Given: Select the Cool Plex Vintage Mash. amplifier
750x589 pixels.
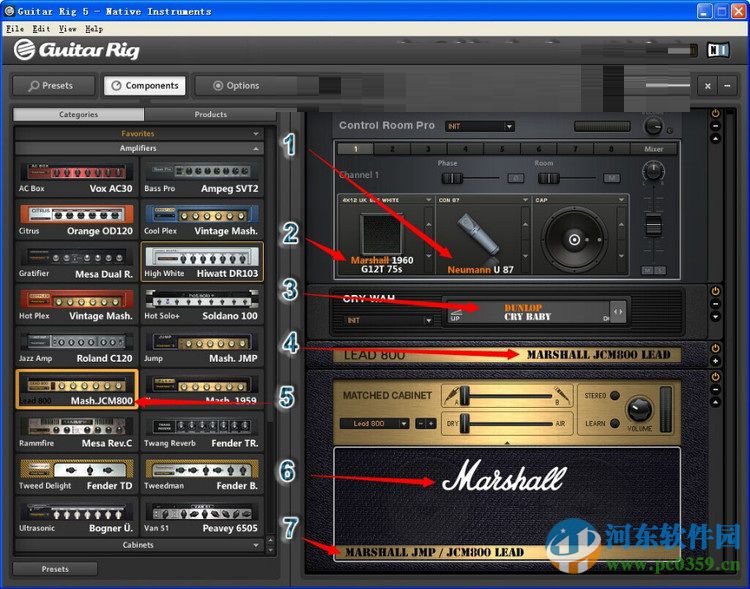Looking at the screenshot, I should (x=201, y=219).
